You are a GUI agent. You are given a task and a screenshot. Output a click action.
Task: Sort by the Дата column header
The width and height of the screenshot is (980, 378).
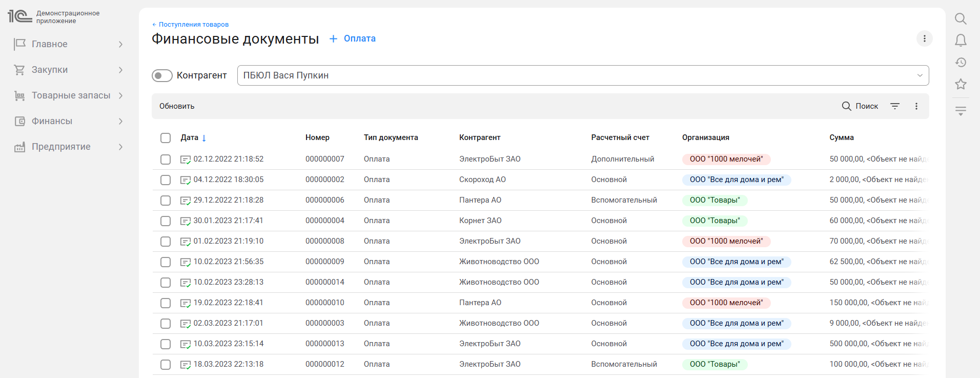(x=190, y=137)
